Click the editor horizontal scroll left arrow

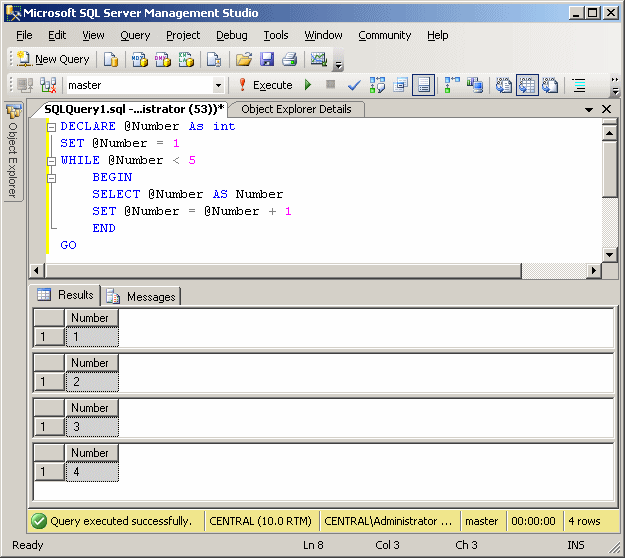click(37, 271)
